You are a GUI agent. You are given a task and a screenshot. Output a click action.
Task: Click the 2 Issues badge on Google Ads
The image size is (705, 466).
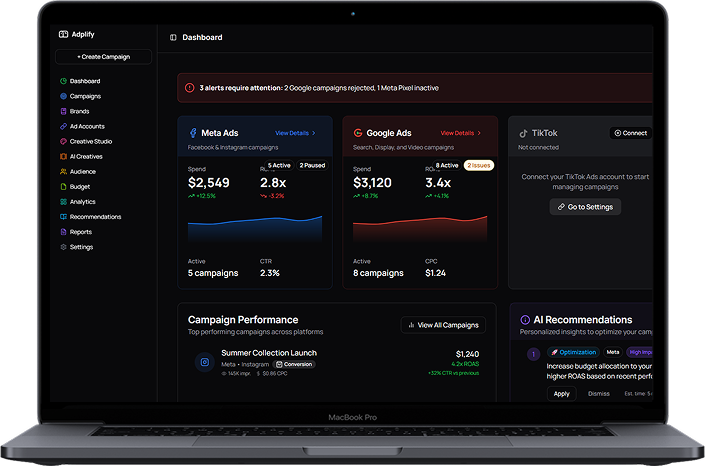click(x=479, y=166)
